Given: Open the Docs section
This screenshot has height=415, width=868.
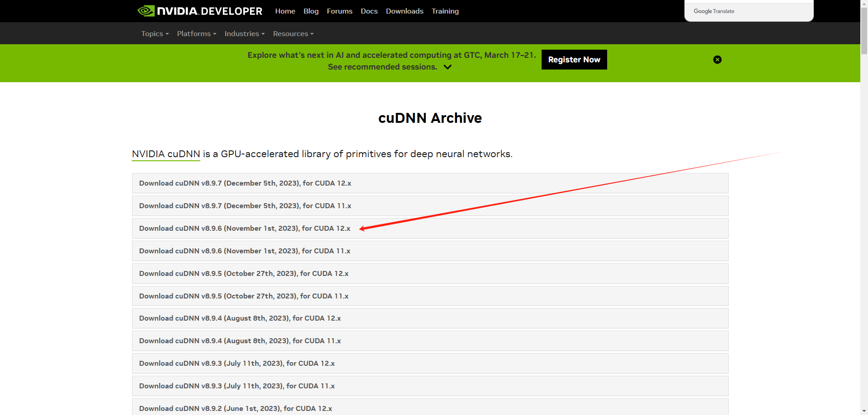Looking at the screenshot, I should click(369, 11).
